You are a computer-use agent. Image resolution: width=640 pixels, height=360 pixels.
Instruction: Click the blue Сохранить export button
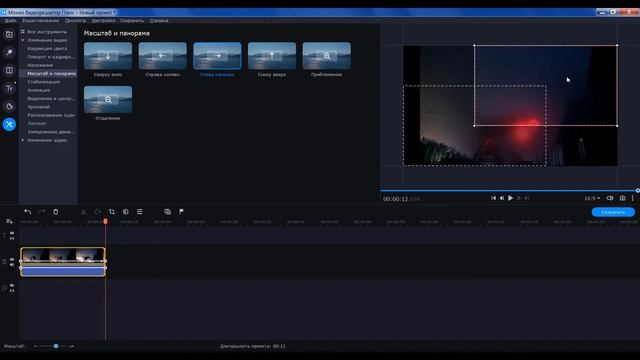pos(613,212)
